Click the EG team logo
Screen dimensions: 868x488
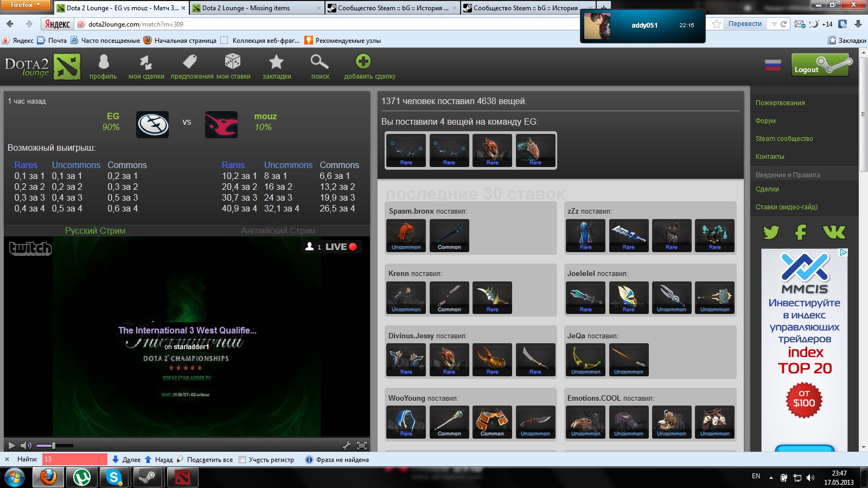(x=152, y=125)
